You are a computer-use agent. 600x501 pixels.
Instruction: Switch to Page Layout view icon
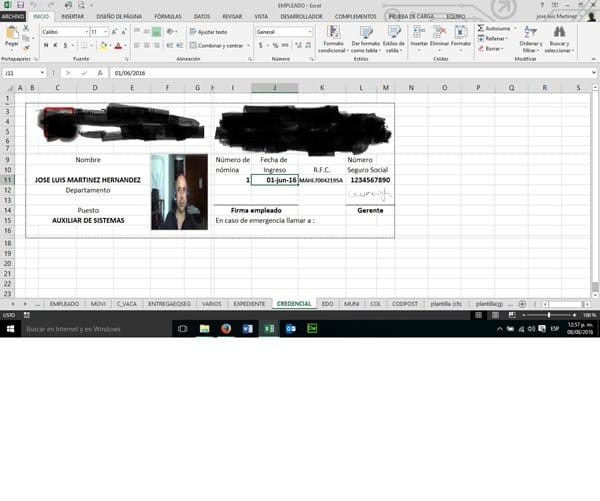click(495, 315)
